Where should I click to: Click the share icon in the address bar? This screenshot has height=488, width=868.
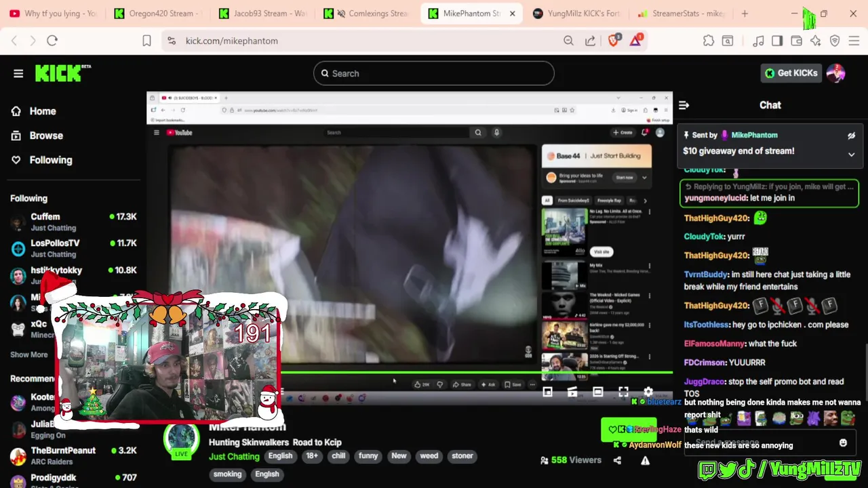[590, 41]
